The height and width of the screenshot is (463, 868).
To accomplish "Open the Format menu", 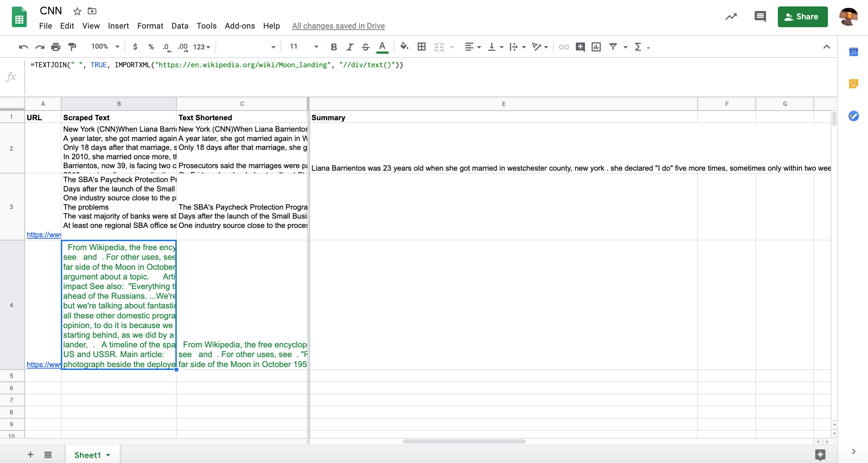I will (150, 26).
